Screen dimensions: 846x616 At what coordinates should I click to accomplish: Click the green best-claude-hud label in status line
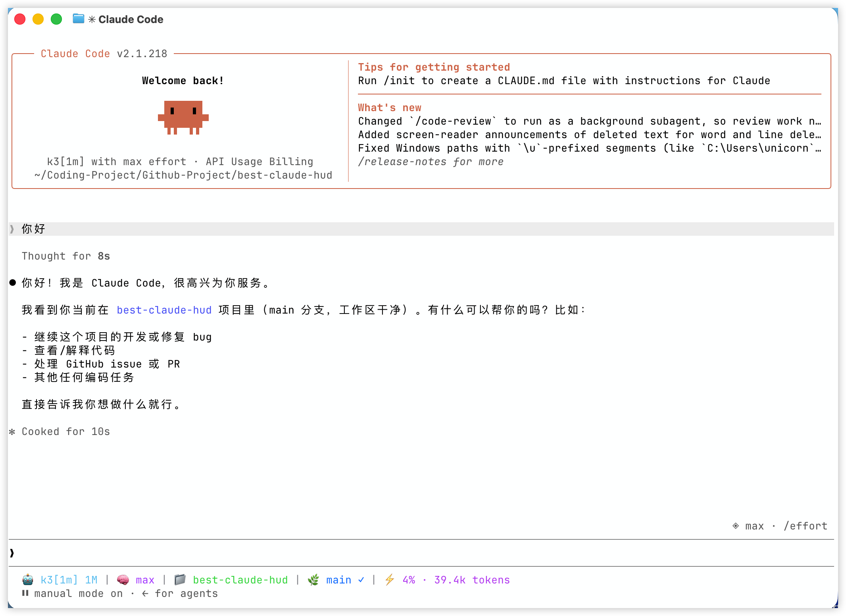240,580
